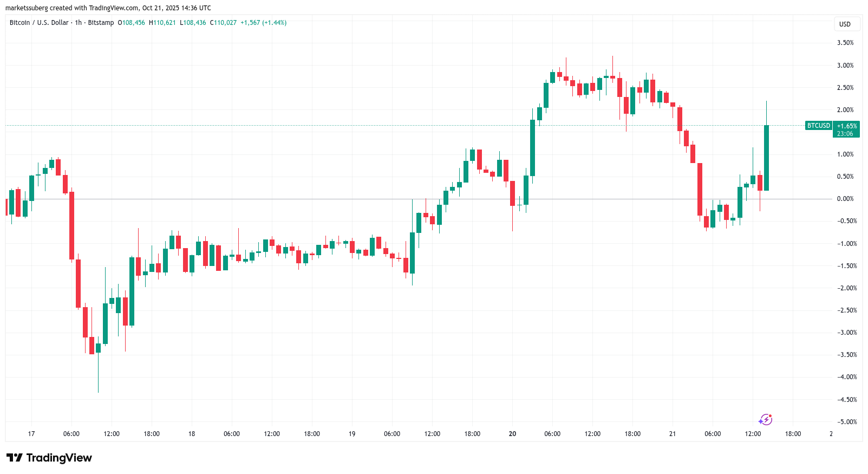
Task: Click the Bitstamp exchange label
Action: [x=101, y=23]
